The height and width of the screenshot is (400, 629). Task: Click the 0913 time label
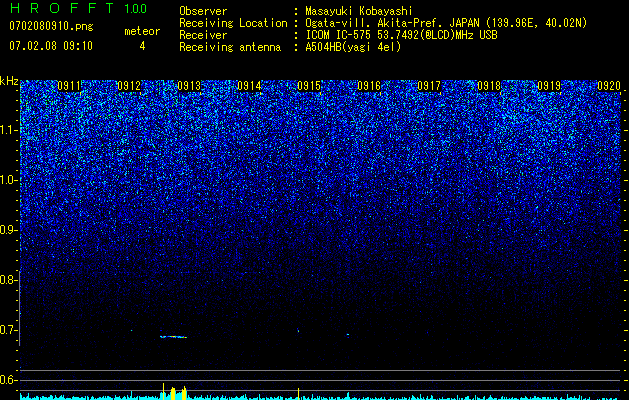point(189,86)
